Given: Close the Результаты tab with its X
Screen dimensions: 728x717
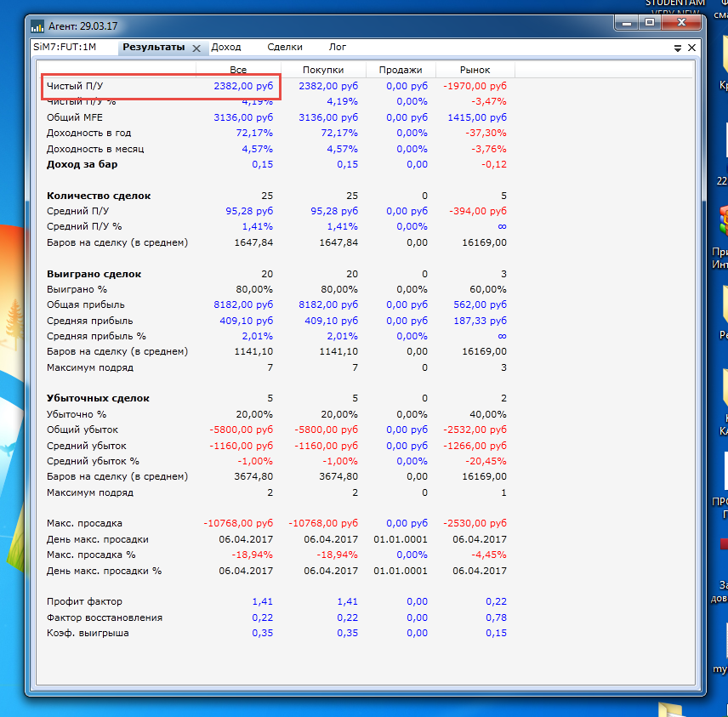Looking at the screenshot, I should tap(196, 48).
